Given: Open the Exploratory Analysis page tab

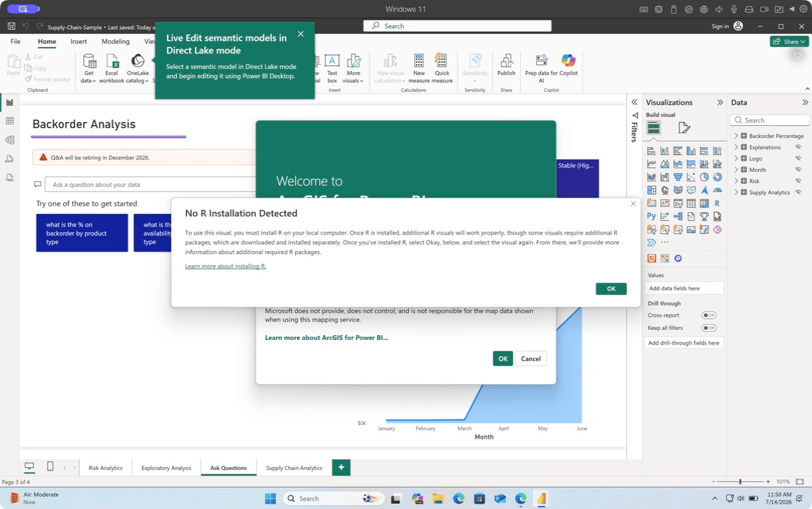Looking at the screenshot, I should 166,468.
